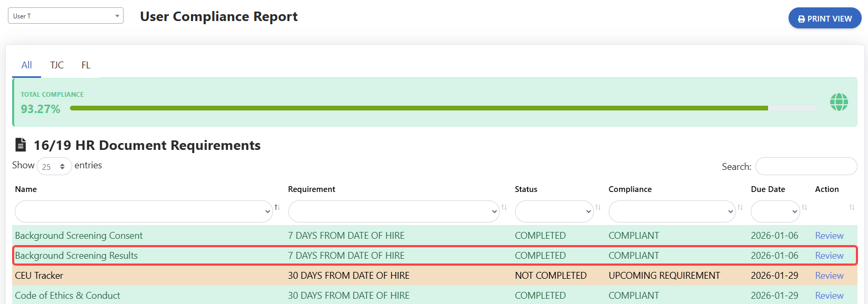Expand the Status filter dropdown
The image size is (868, 304).
pos(554,211)
